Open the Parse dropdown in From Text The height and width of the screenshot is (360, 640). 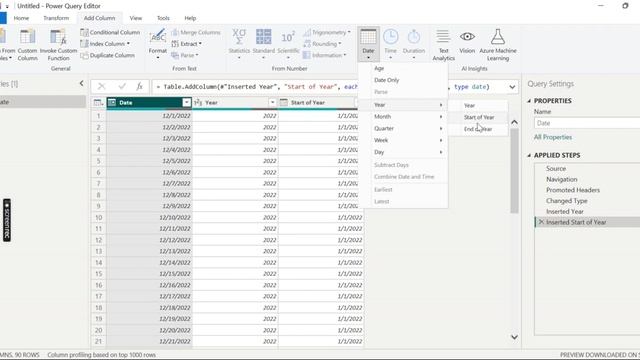(185, 55)
